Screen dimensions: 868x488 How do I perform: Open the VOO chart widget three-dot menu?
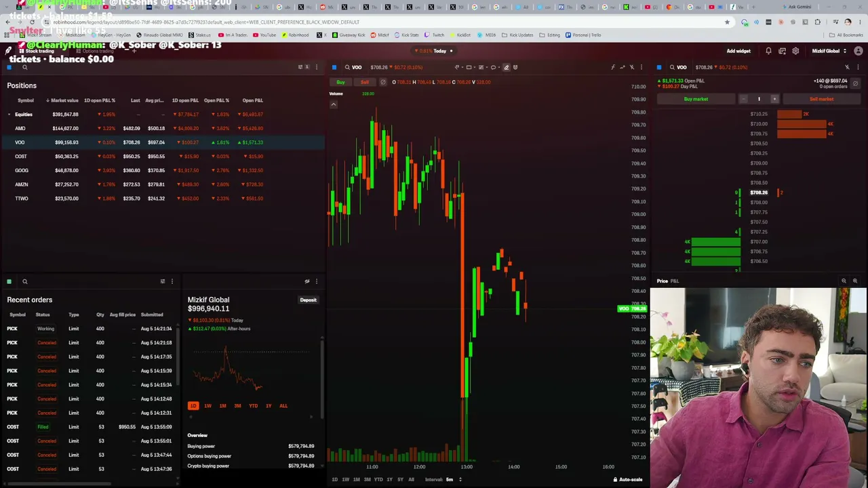[x=641, y=67]
